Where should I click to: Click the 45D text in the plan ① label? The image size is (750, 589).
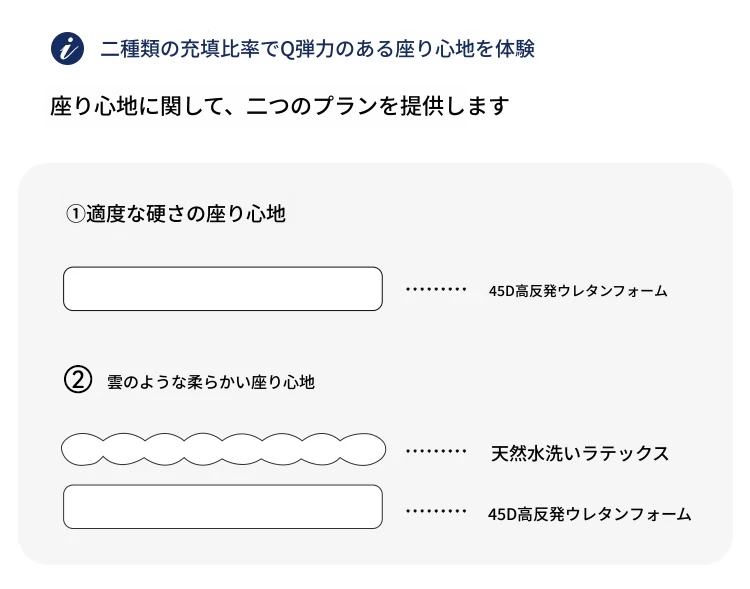pos(502,291)
